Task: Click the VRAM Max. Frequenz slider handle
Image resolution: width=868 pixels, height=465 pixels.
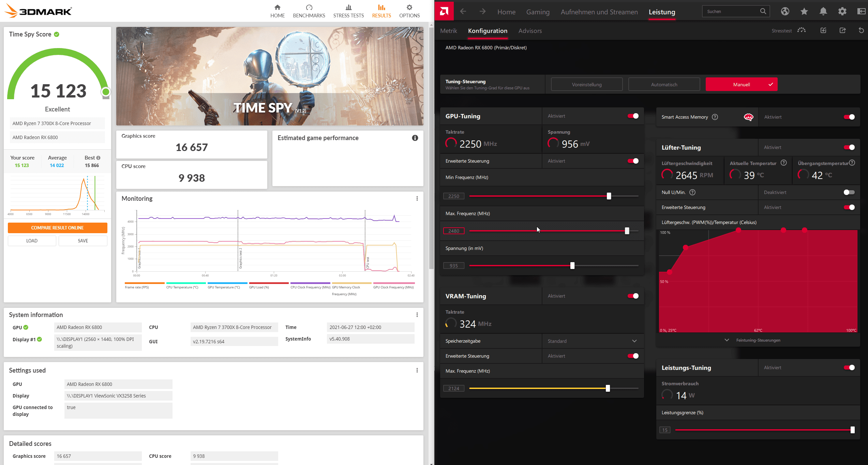Action: (x=608, y=388)
